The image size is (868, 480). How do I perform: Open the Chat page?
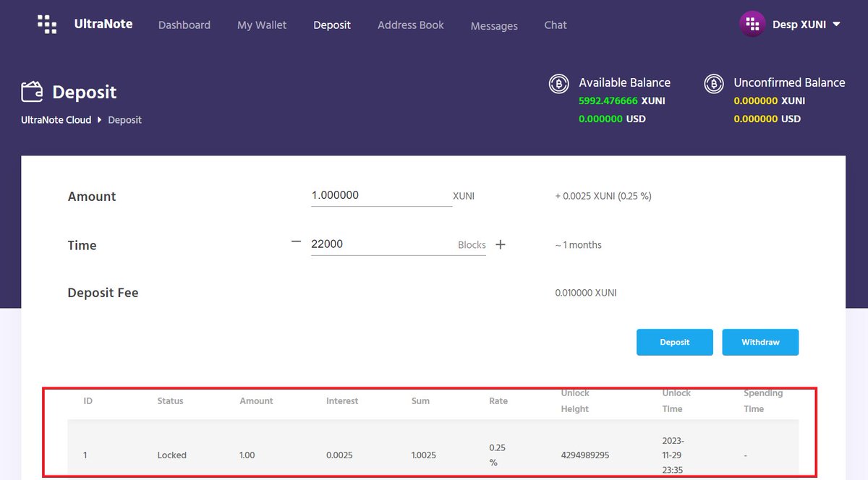tap(555, 25)
